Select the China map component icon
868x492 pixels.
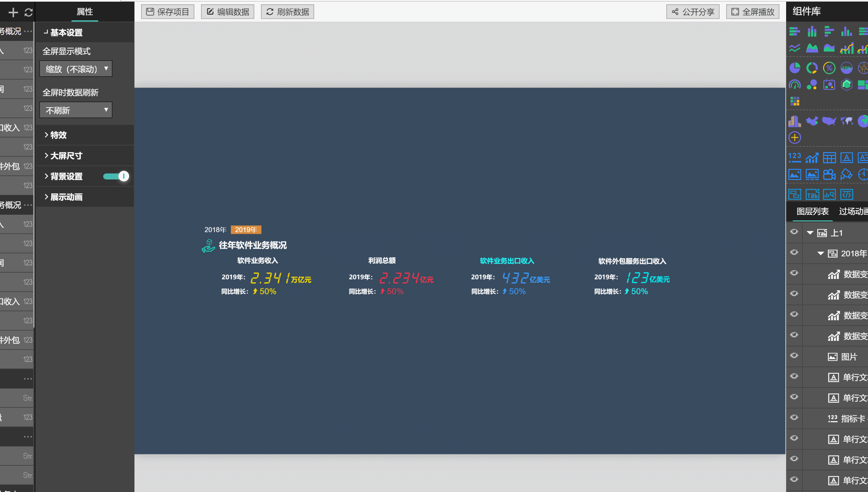812,121
